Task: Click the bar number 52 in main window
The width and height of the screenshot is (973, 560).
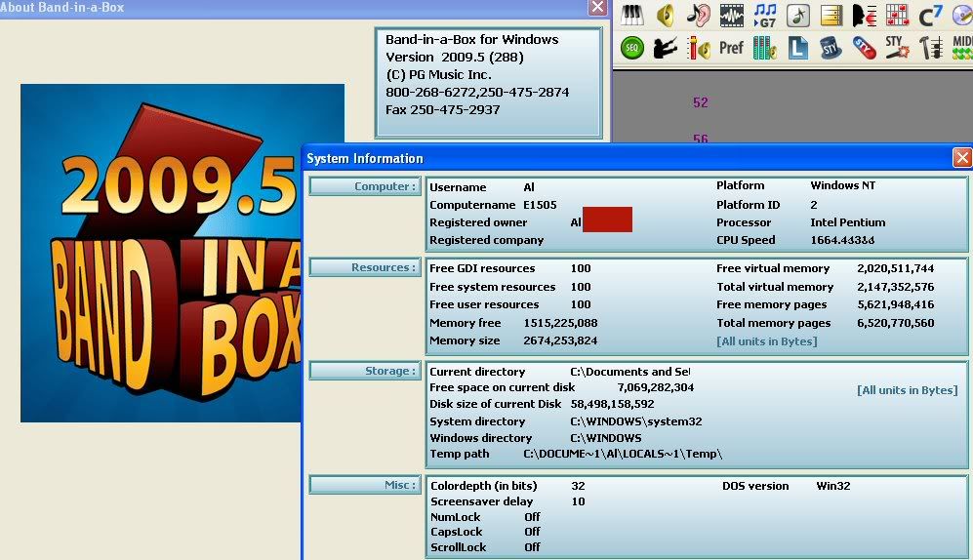Action: click(700, 103)
